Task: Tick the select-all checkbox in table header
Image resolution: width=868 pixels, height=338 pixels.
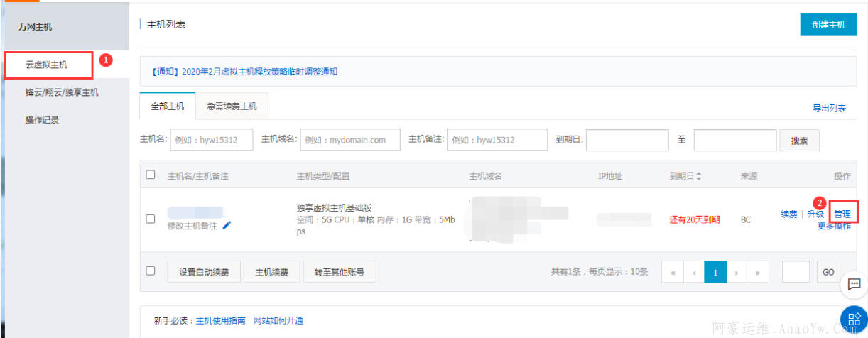Action: [150, 175]
